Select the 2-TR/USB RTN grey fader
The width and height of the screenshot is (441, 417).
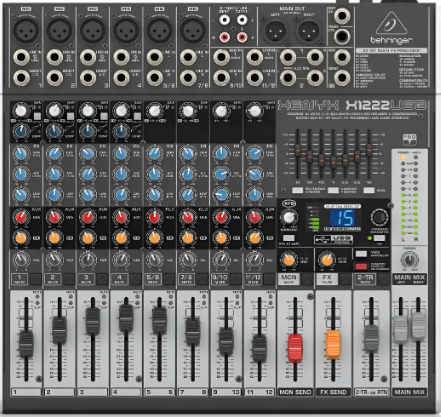click(x=371, y=338)
